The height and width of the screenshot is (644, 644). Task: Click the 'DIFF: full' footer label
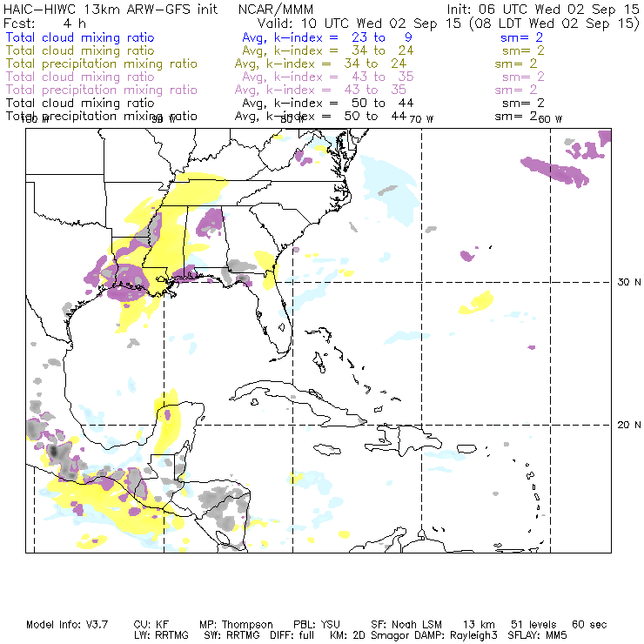click(292, 635)
